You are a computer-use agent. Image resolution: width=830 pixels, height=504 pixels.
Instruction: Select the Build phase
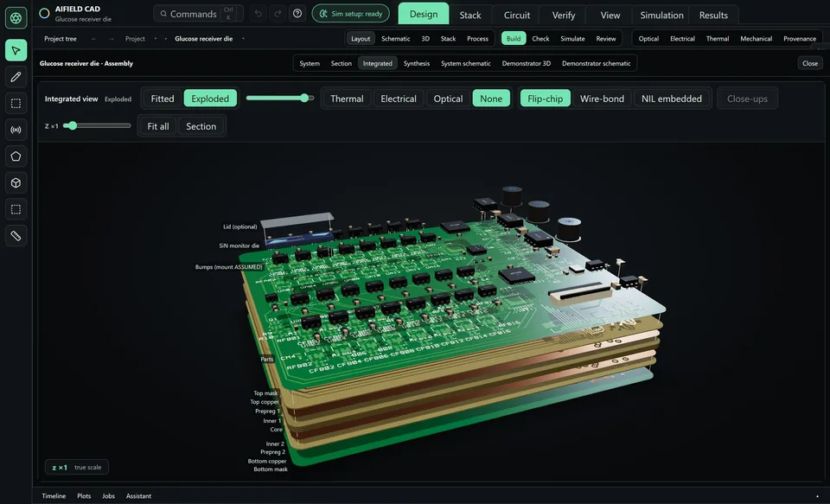click(514, 39)
